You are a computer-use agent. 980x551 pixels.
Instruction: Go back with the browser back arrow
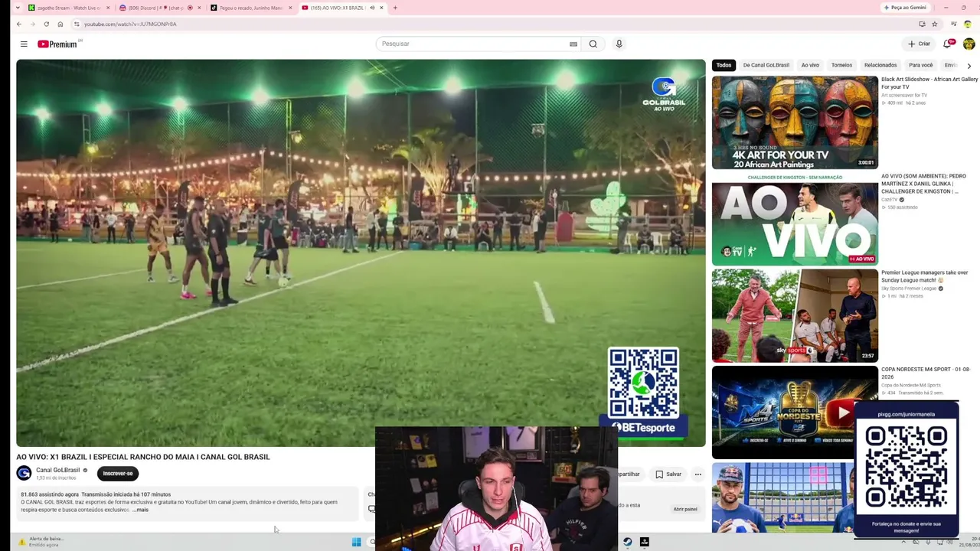coord(19,24)
